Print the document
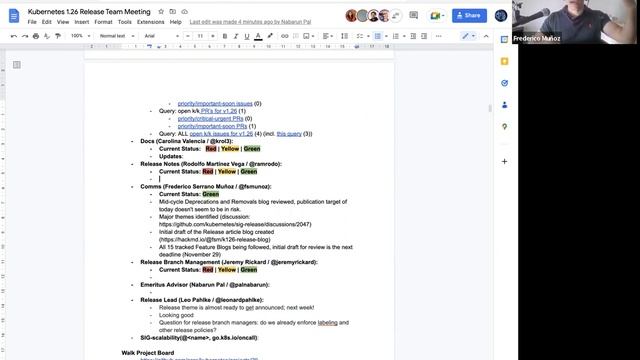 coord(36,36)
